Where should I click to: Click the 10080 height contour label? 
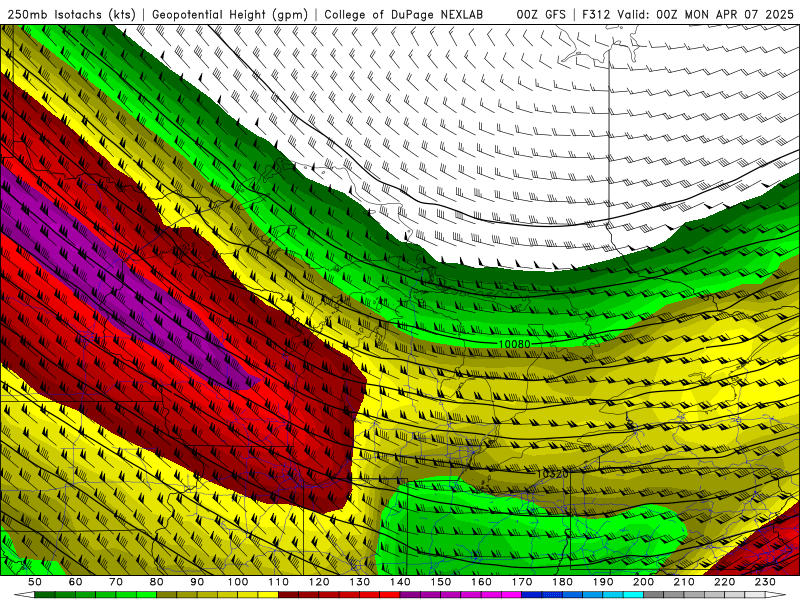pos(514,344)
